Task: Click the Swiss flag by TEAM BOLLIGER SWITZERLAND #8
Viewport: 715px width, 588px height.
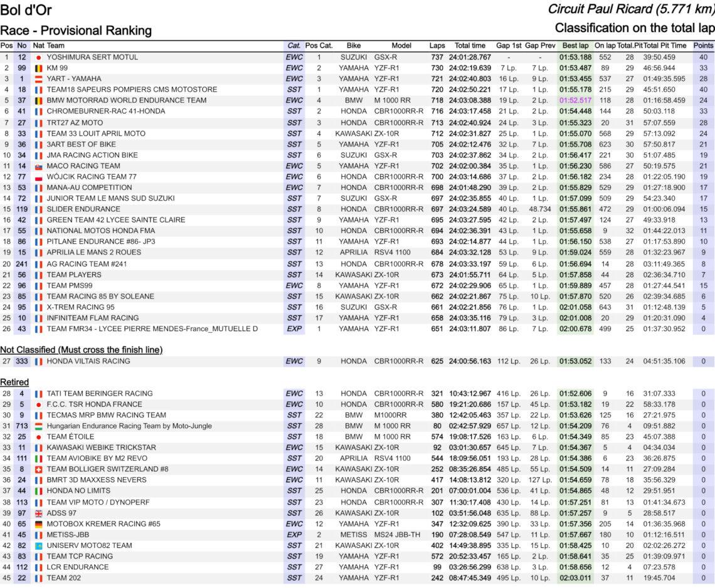Action: [x=38, y=469]
